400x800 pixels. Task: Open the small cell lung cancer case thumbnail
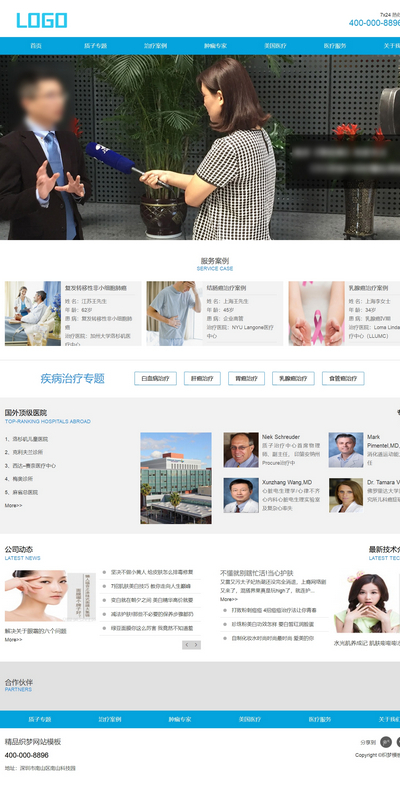pyautogui.click(x=33, y=313)
